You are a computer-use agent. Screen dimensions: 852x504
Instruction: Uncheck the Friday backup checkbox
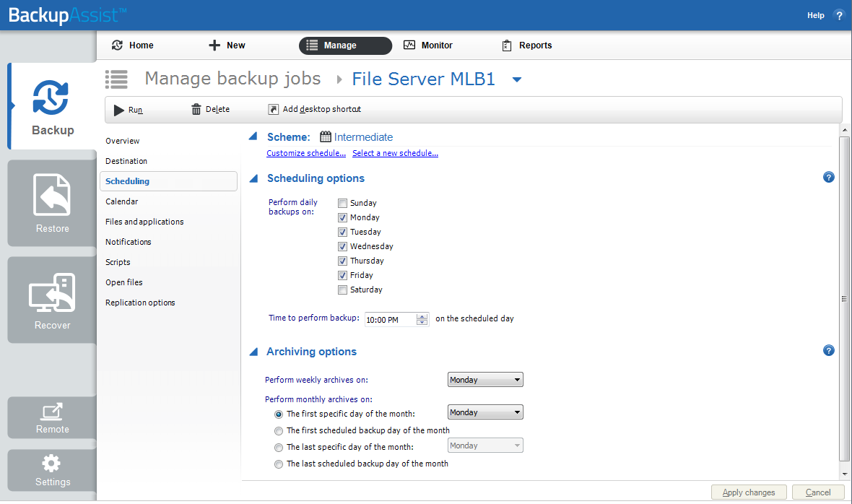click(x=342, y=275)
